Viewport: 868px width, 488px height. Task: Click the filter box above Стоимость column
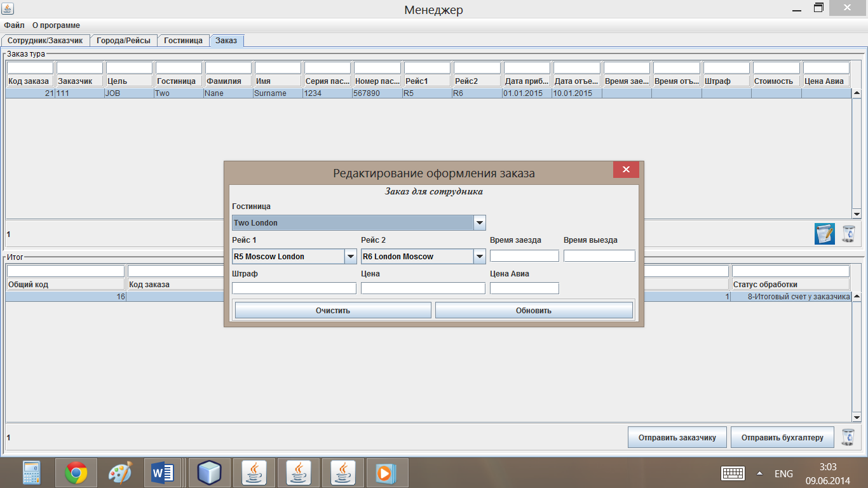click(776, 68)
